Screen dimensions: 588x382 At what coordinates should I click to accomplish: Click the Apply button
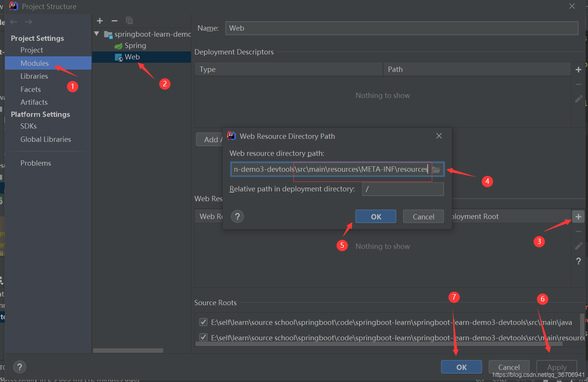[x=557, y=367]
